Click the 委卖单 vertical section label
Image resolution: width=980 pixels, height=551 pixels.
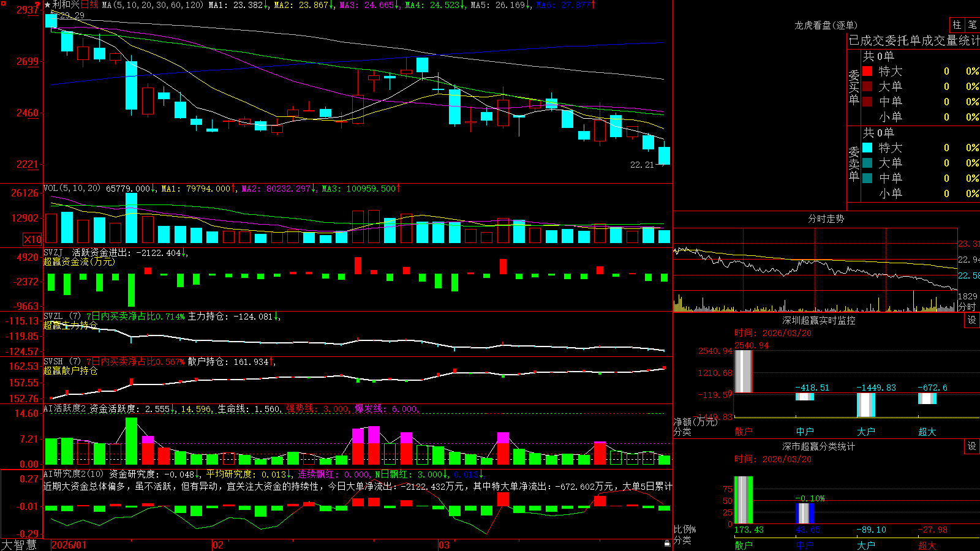[x=854, y=163]
